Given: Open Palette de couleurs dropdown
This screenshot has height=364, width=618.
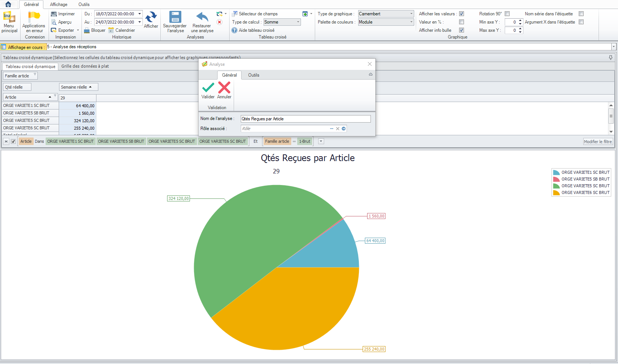Looking at the screenshot, I should [411, 22].
